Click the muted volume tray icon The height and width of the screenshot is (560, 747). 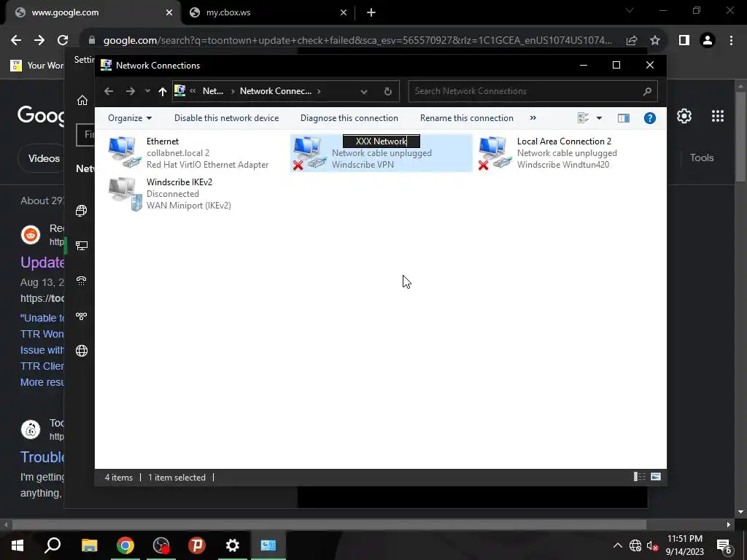[x=652, y=545]
